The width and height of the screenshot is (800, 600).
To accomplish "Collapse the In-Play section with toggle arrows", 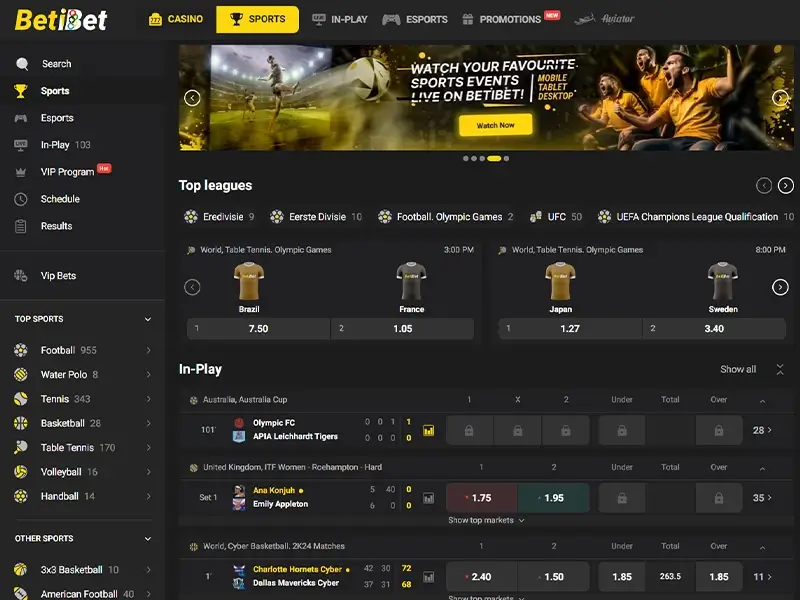I will (x=780, y=369).
